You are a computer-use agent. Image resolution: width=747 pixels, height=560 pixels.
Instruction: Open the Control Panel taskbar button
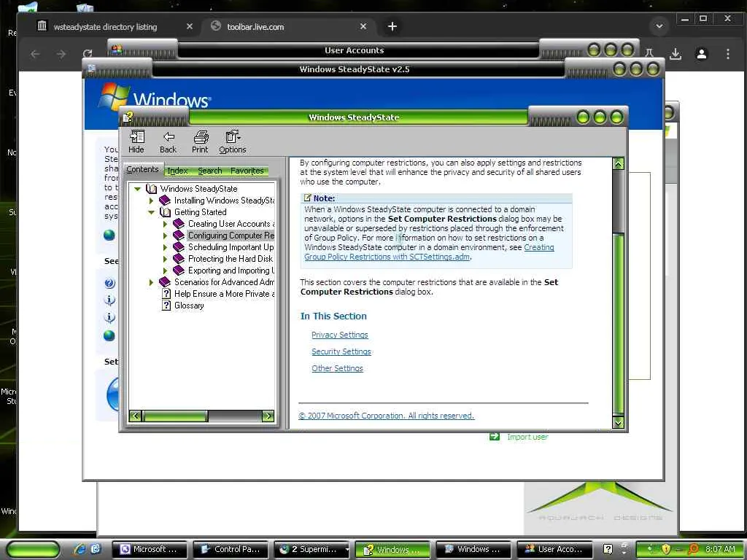(230, 550)
